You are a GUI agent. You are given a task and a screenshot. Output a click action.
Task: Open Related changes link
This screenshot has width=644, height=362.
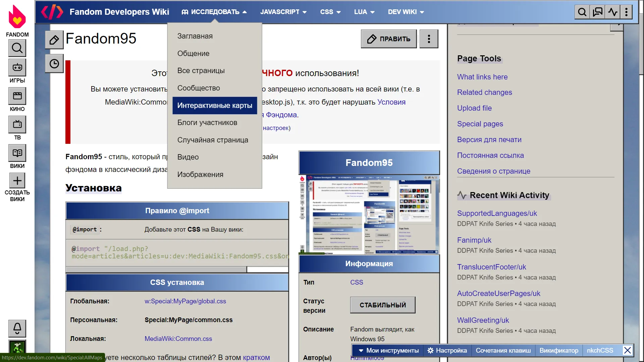pyautogui.click(x=484, y=92)
